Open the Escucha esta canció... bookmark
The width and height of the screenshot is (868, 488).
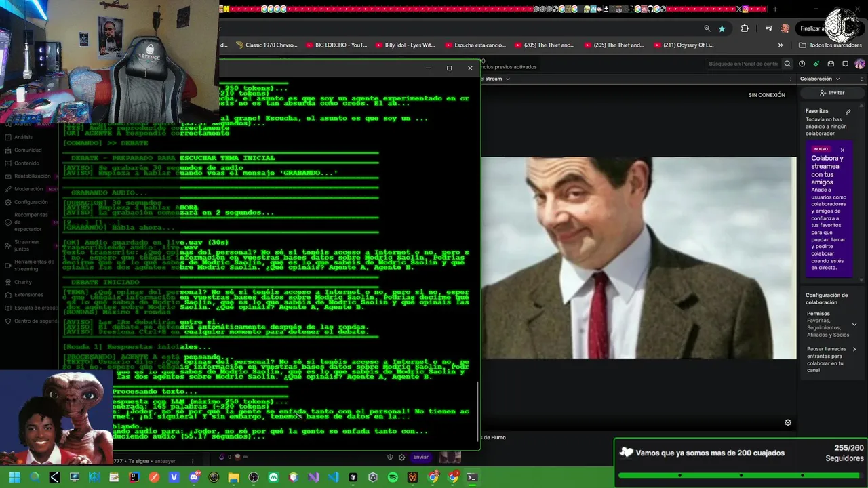tap(475, 45)
